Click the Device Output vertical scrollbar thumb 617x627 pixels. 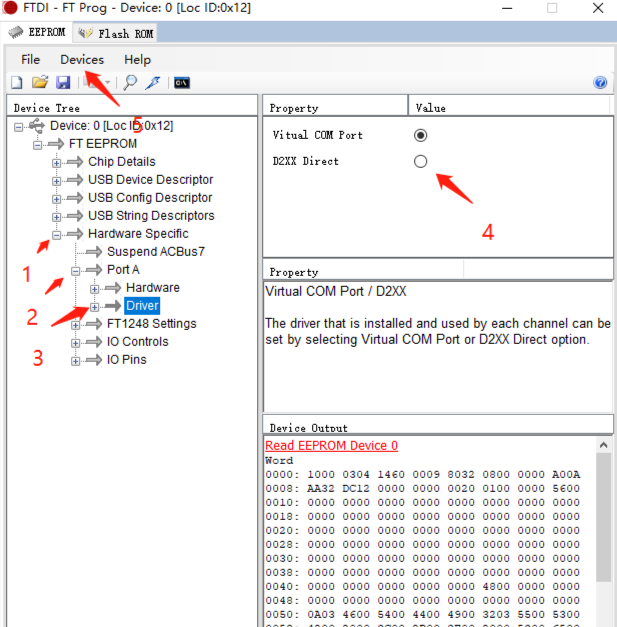point(603,517)
